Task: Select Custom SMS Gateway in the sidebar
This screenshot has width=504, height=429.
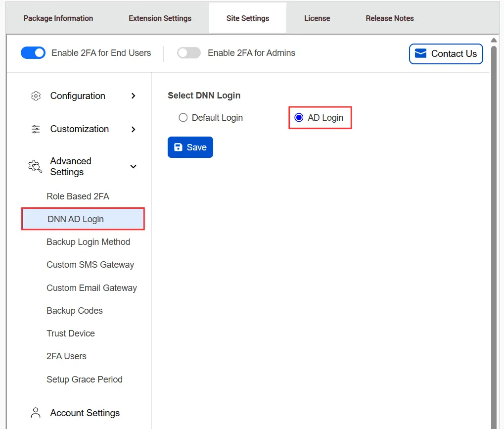Action: 90,265
